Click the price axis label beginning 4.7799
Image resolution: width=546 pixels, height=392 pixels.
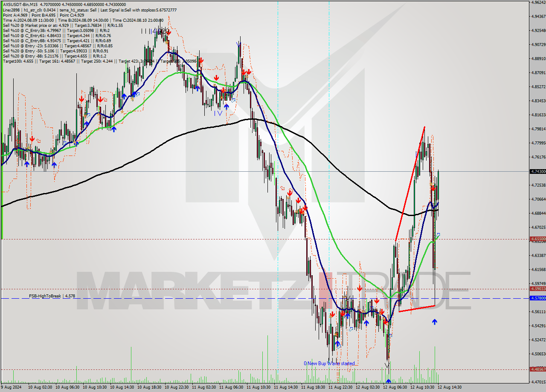point(538,143)
